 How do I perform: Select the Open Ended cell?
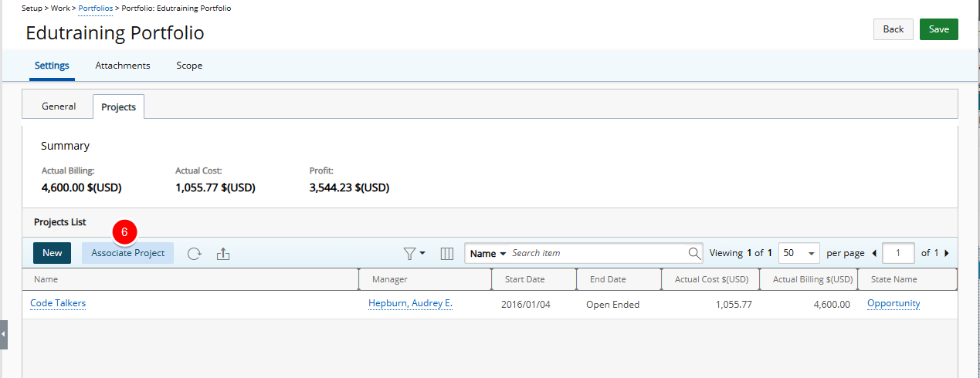tap(613, 305)
